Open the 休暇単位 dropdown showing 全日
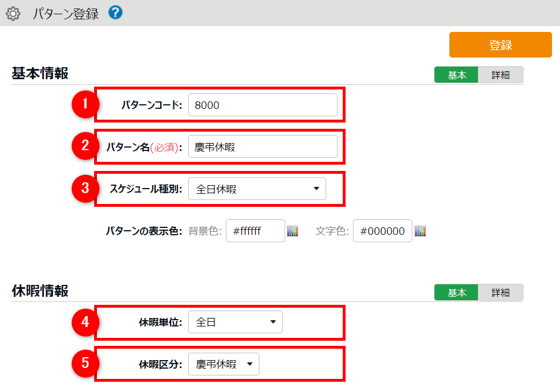560x392 pixels. pyautogui.click(x=235, y=322)
